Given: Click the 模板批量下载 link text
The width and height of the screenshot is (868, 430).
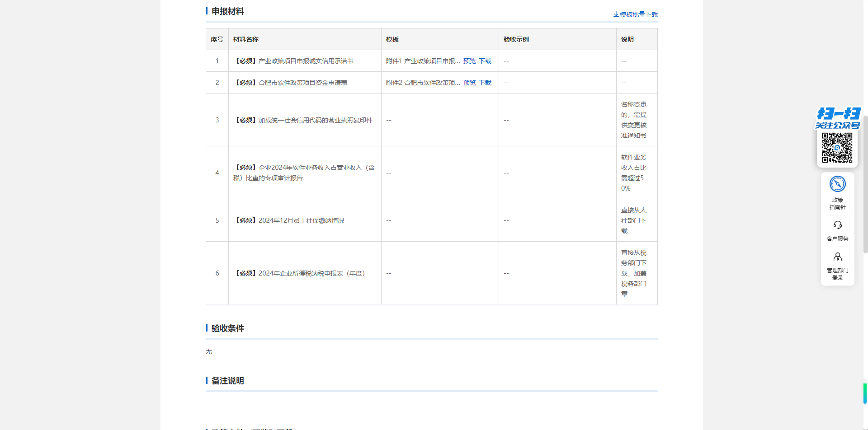Looking at the screenshot, I should 638,14.
